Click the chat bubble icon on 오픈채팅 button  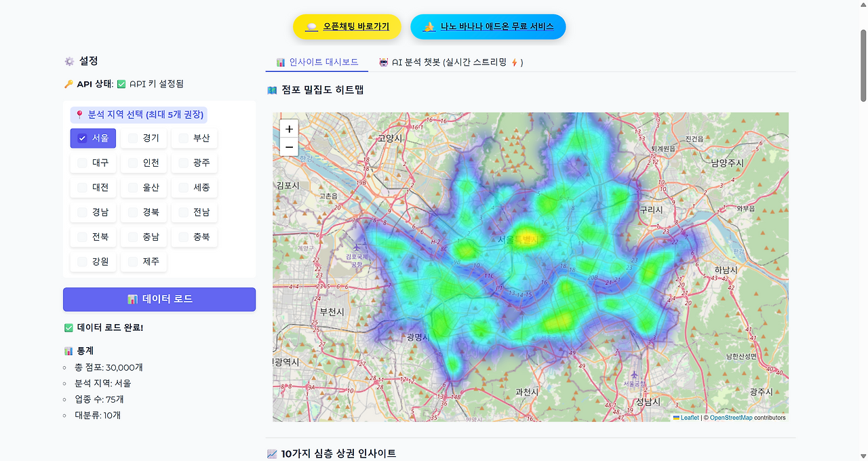point(312,27)
